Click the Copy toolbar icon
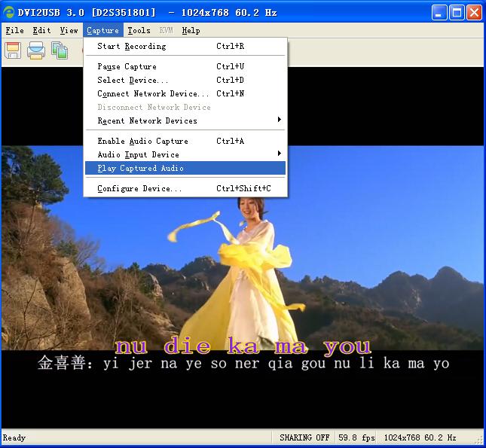This screenshot has height=448, width=486. click(x=60, y=50)
